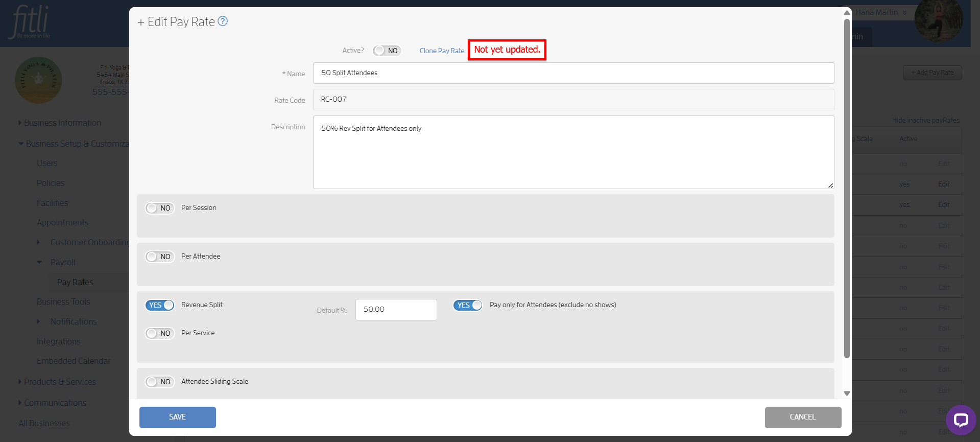
Task: Turn off the Revenue Split toggle
Action: click(160, 305)
